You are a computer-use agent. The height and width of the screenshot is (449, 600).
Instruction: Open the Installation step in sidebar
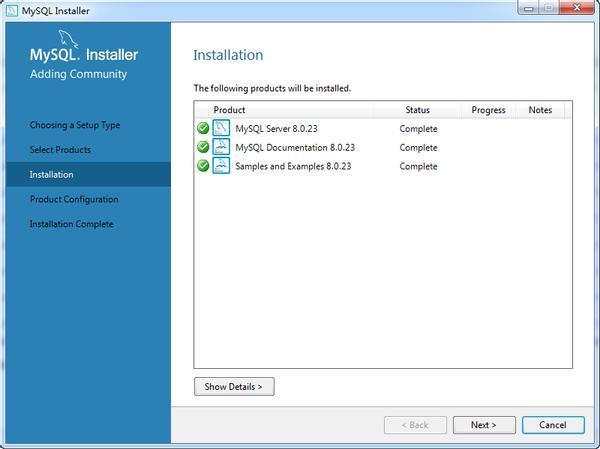(x=88, y=175)
